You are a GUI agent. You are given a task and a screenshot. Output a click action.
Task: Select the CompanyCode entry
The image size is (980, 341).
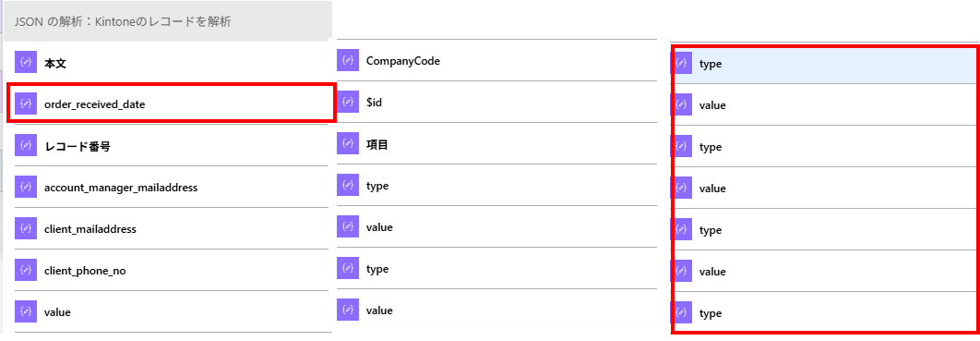pos(496,61)
